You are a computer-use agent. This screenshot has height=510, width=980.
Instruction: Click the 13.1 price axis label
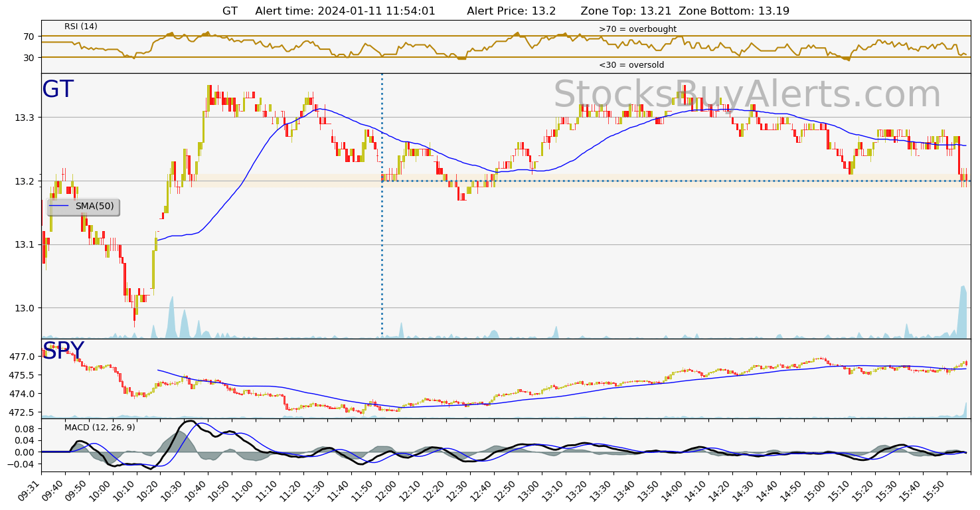(x=25, y=244)
